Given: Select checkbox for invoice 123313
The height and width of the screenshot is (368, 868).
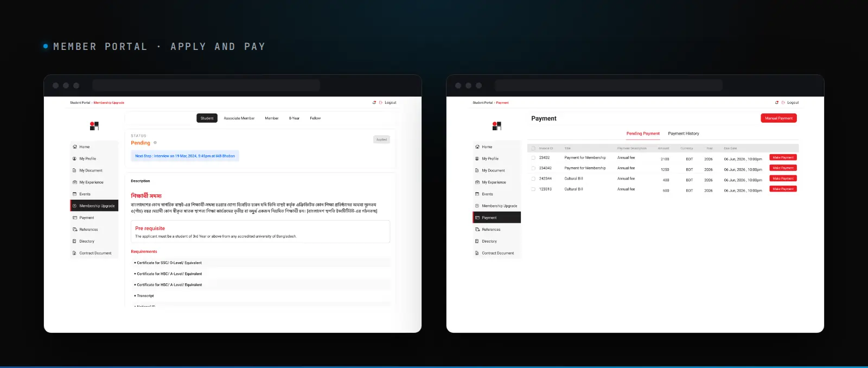Looking at the screenshot, I should [533, 189].
